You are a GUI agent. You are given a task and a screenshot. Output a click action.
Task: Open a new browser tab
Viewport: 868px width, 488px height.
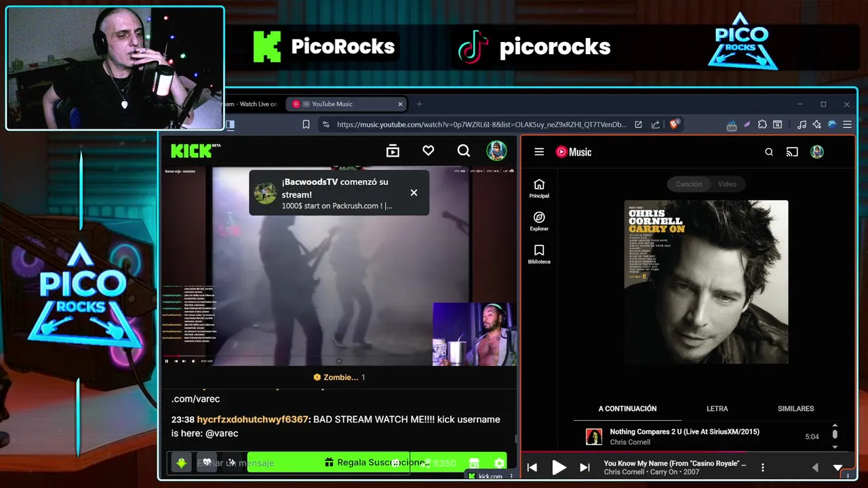419,104
